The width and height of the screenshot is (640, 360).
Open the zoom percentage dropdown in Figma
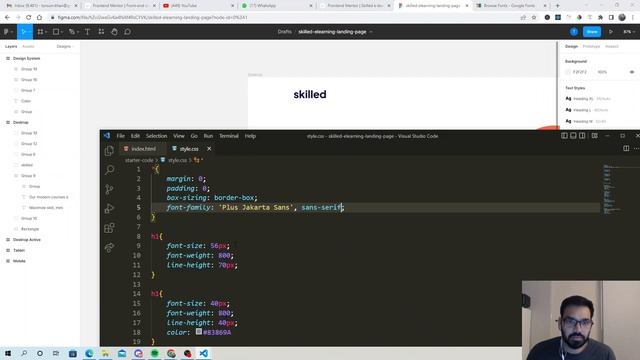point(629,32)
